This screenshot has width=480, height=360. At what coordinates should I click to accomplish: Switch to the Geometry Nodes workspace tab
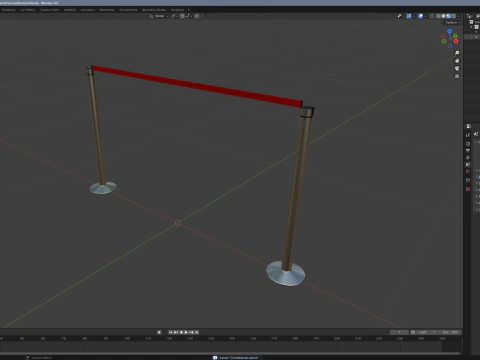click(154, 10)
